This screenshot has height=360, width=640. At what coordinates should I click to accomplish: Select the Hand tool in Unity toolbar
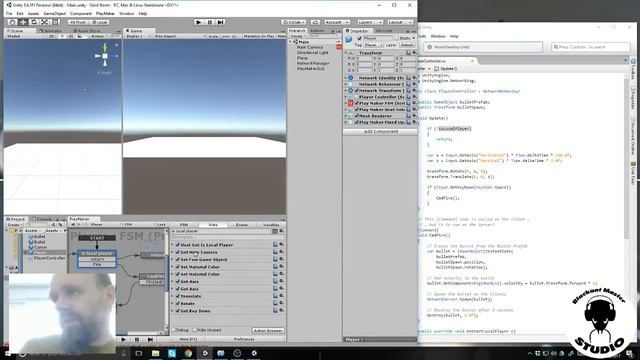pos(12,22)
